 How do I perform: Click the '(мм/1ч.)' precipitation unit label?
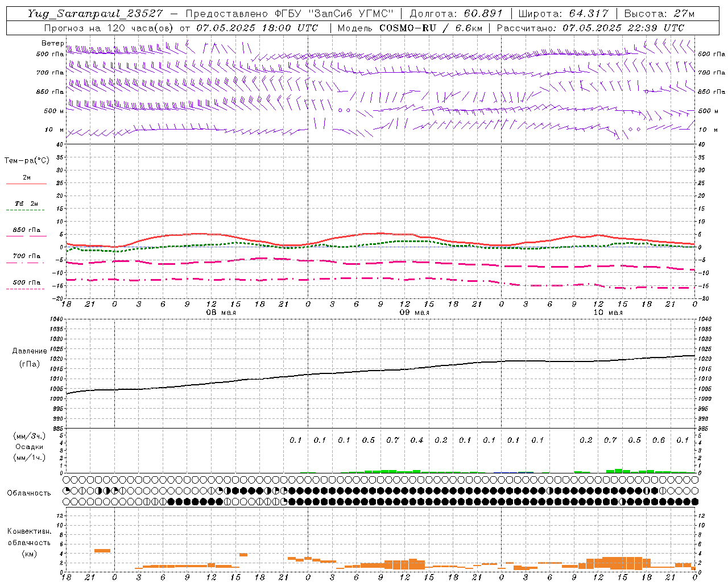point(30,458)
